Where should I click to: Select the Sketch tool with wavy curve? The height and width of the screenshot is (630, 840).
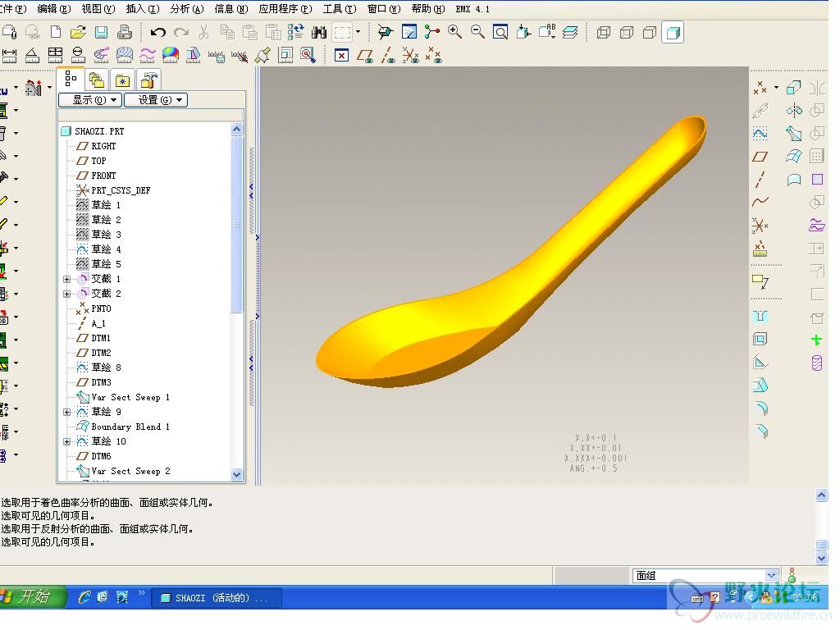point(760,133)
